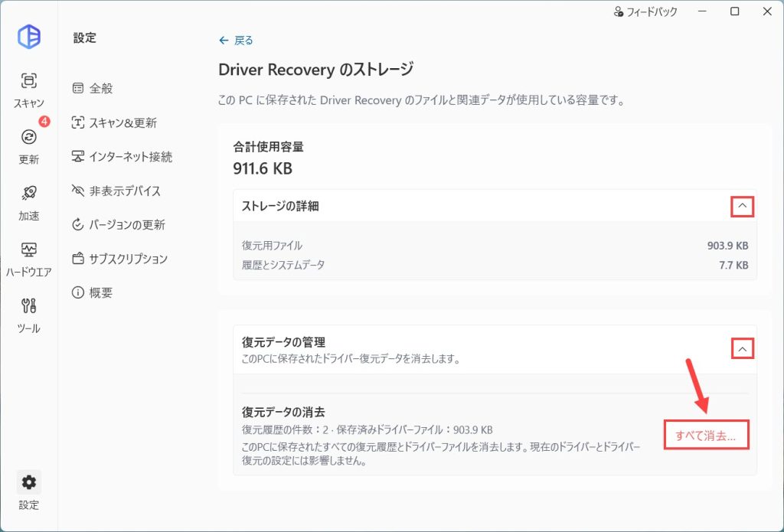
Task: Click the バージョンの更新 refresh icon
Action: pyautogui.click(x=77, y=224)
